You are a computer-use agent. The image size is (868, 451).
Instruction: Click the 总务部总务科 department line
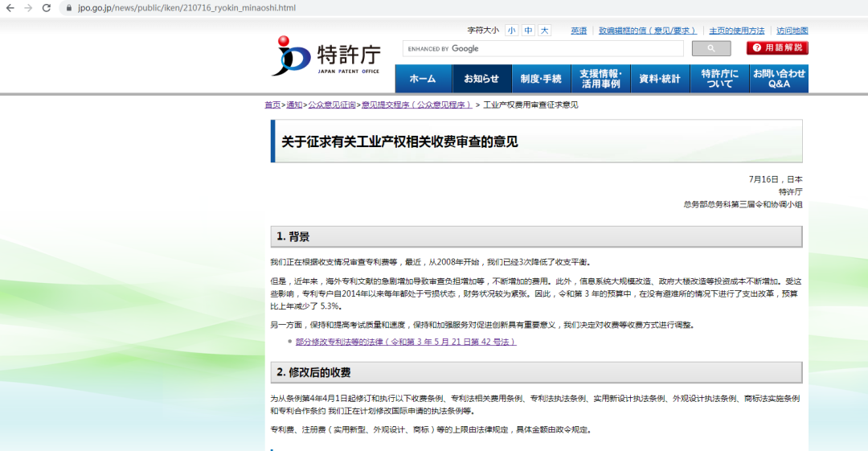(743, 204)
